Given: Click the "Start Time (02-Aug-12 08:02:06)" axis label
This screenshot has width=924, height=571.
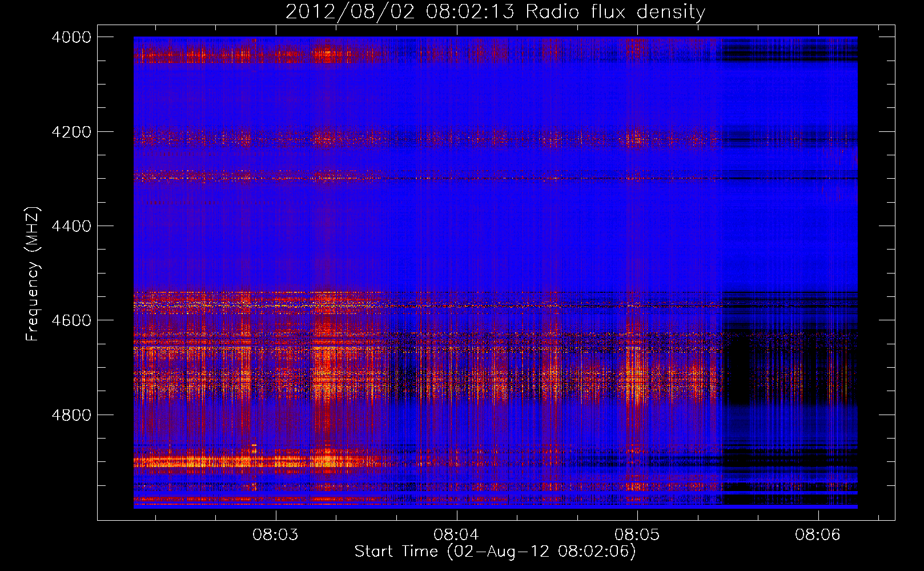Looking at the screenshot, I should click(x=495, y=552).
